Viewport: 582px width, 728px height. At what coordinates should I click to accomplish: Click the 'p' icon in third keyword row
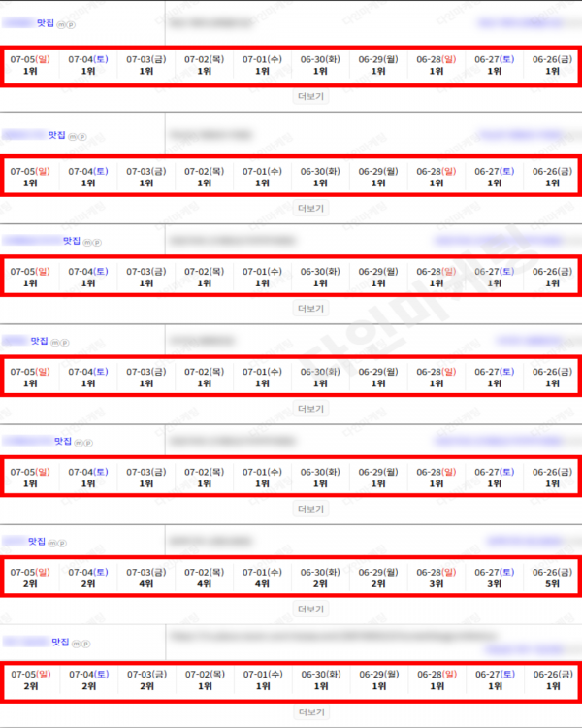pos(97,243)
